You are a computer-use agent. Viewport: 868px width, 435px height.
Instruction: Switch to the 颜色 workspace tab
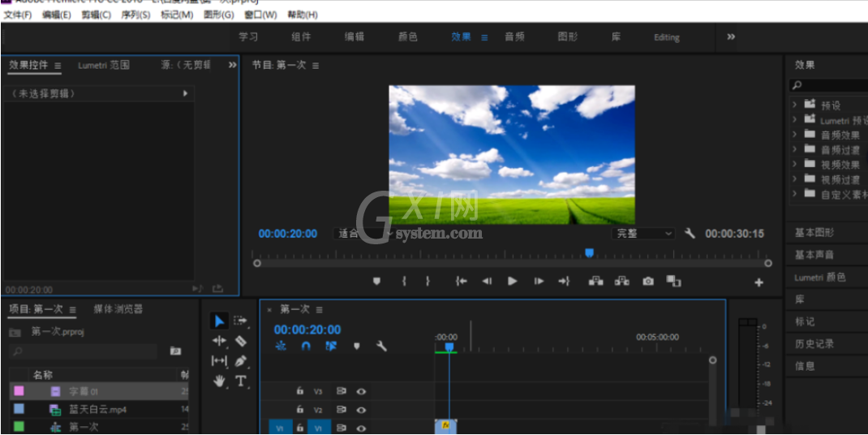[408, 37]
